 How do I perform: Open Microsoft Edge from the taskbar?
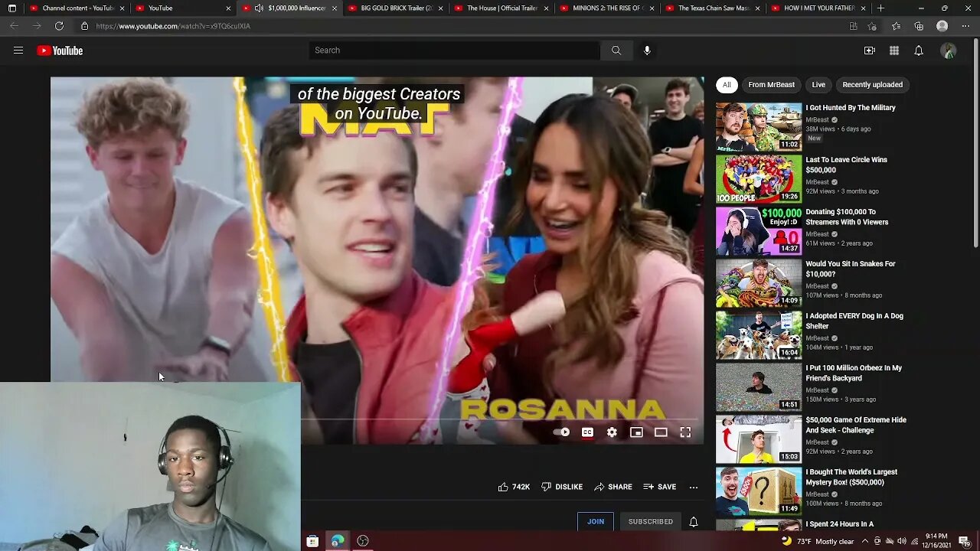click(338, 541)
